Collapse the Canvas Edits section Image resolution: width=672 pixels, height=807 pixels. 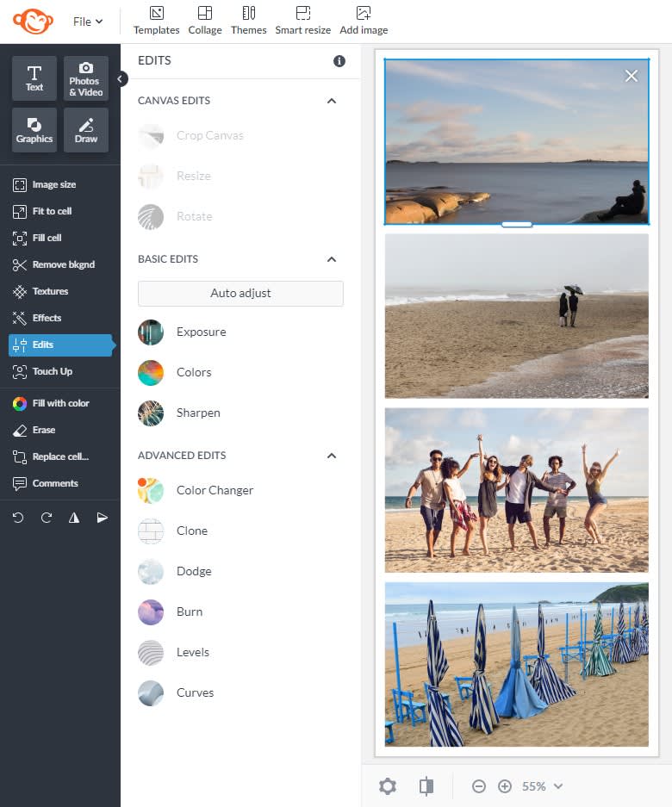332,101
